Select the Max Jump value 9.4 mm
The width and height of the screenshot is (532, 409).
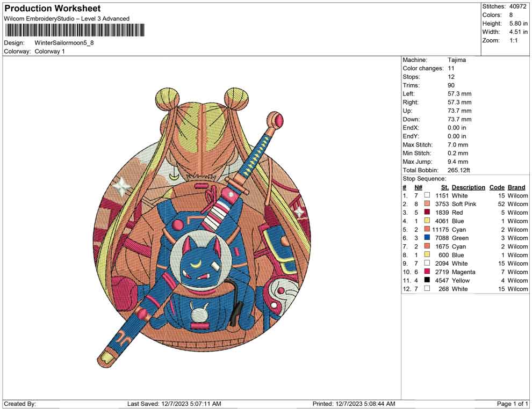tap(458, 162)
